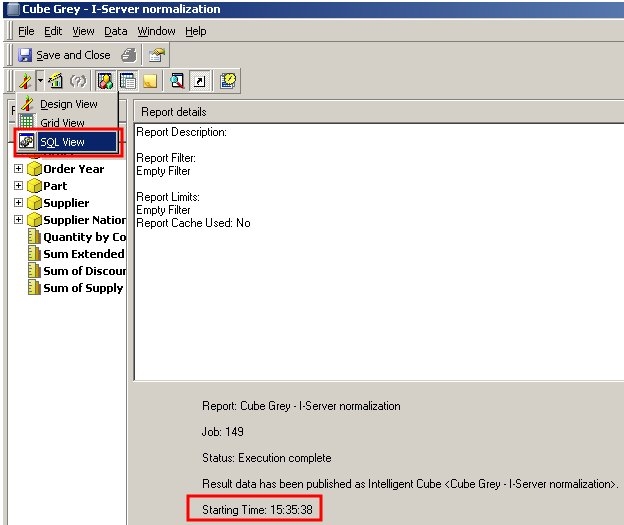Expand the Supplier attribute node
This screenshot has width=624, height=525.
[x=18, y=203]
